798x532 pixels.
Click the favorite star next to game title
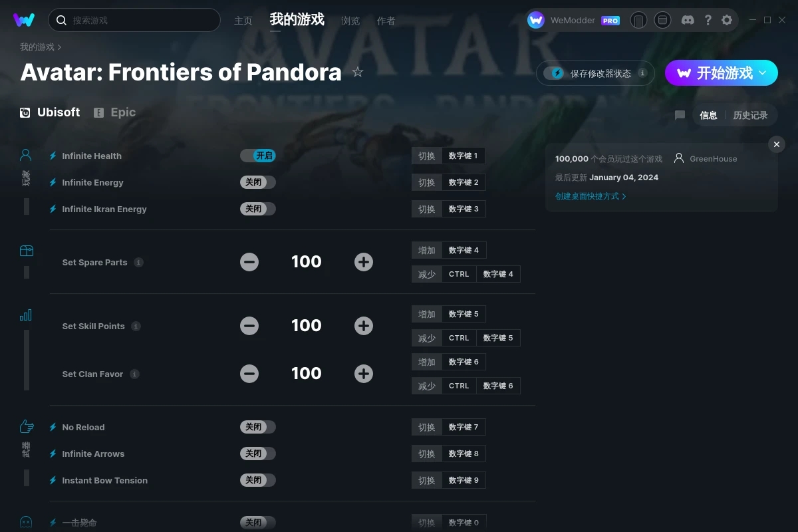[x=358, y=72]
